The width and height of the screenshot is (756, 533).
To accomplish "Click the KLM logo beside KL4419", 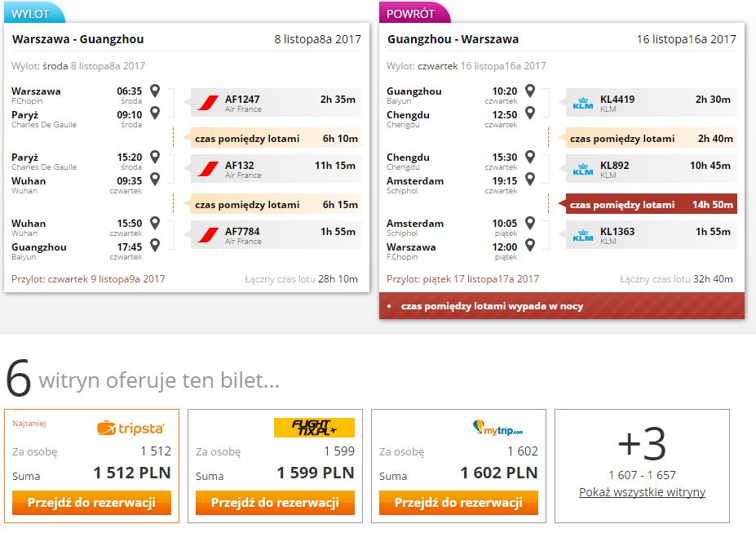I will pos(582,103).
